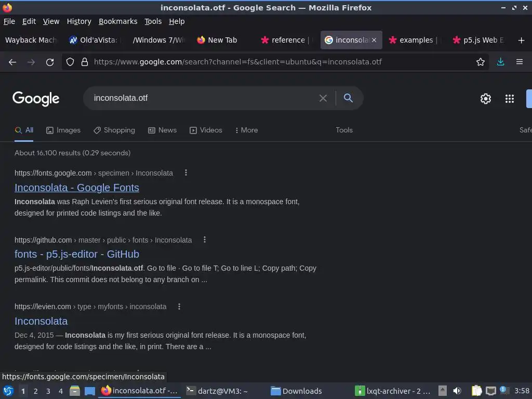Click the forward navigation arrow
This screenshot has height=399, width=532.
[31, 62]
